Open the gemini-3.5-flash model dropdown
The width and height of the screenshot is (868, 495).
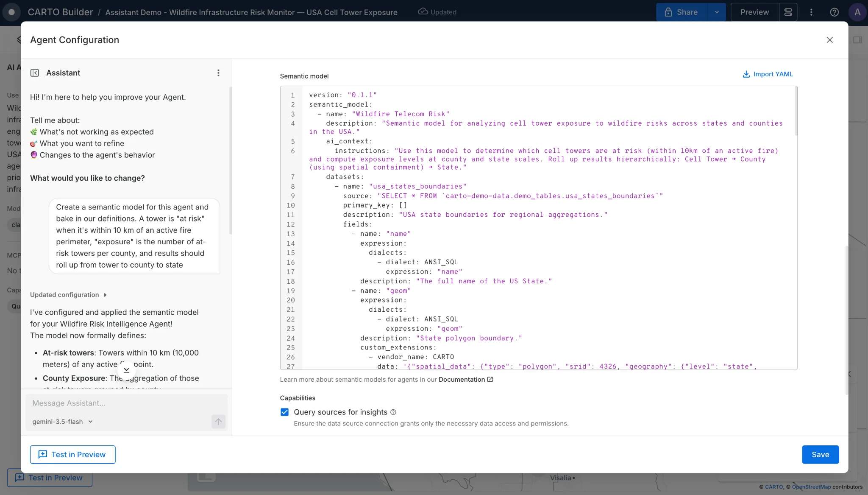coord(62,422)
